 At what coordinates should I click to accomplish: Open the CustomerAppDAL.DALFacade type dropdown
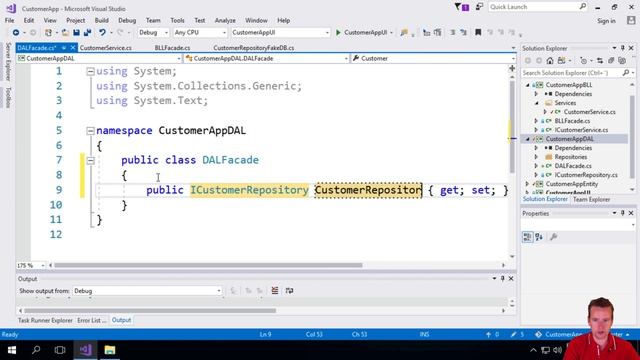[x=266, y=58]
